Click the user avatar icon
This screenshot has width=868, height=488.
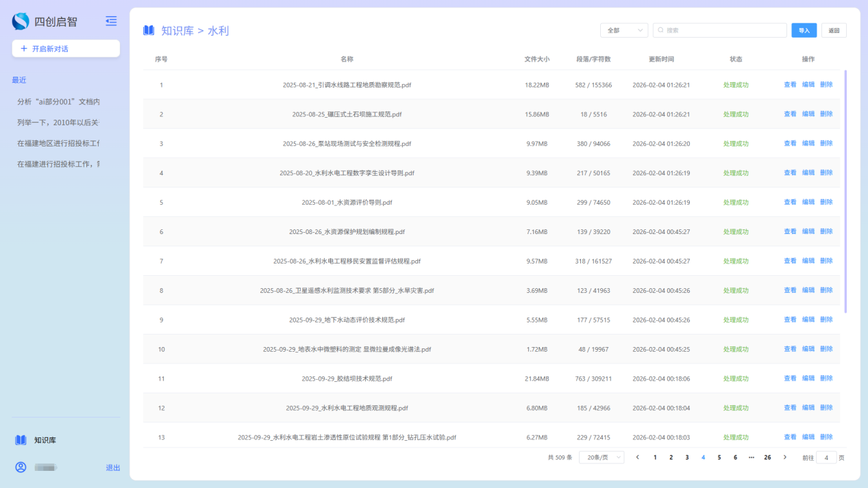[x=21, y=467]
